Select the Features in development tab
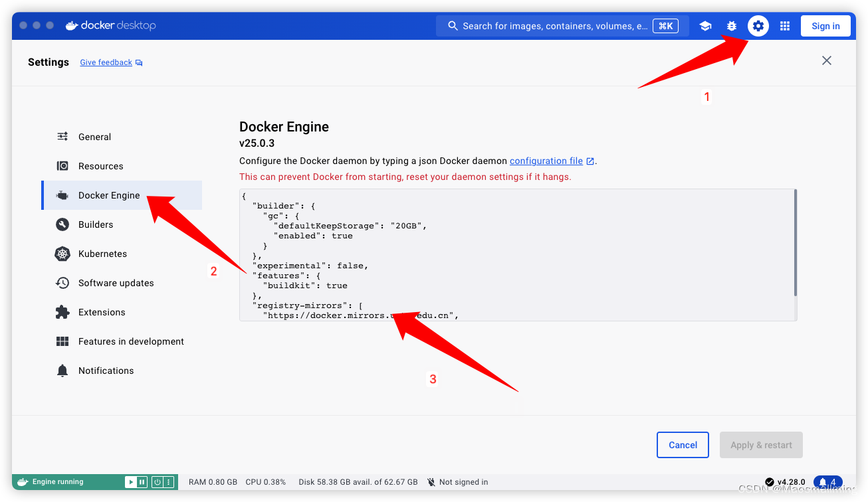This screenshot has width=868, height=502. 122,341
